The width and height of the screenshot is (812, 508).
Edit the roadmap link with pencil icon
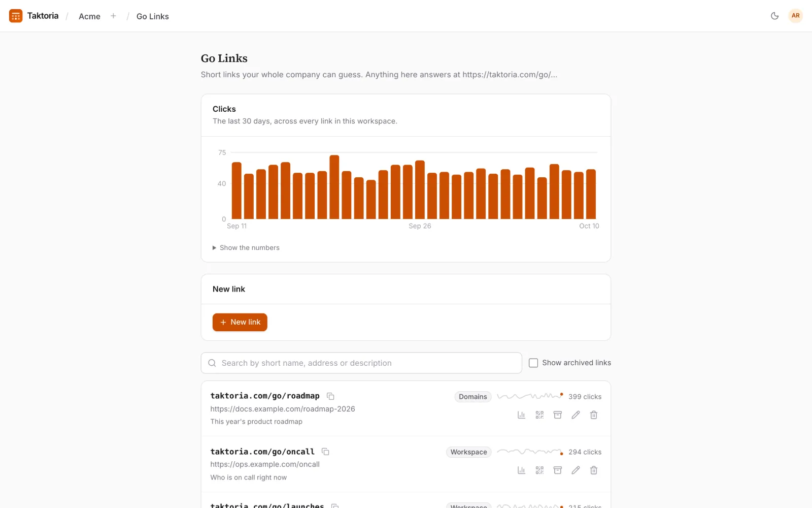click(576, 415)
